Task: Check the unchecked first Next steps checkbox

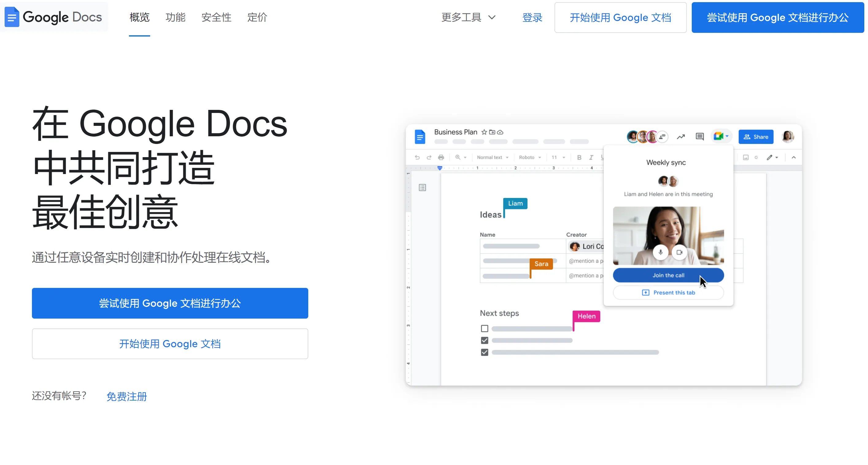Action: [x=484, y=328]
